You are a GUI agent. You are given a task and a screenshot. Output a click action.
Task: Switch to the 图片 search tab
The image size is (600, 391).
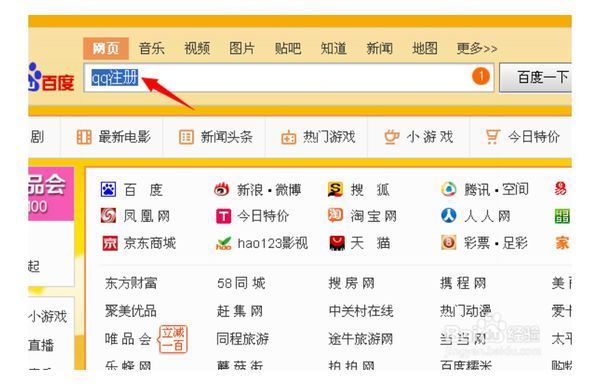(x=242, y=48)
